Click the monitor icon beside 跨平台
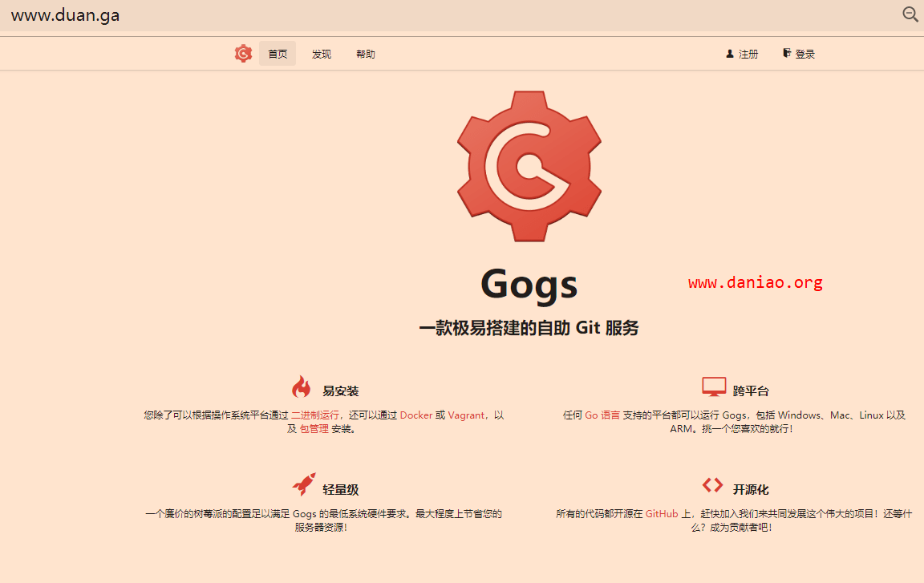Screen dimensions: 924x583 click(714, 387)
